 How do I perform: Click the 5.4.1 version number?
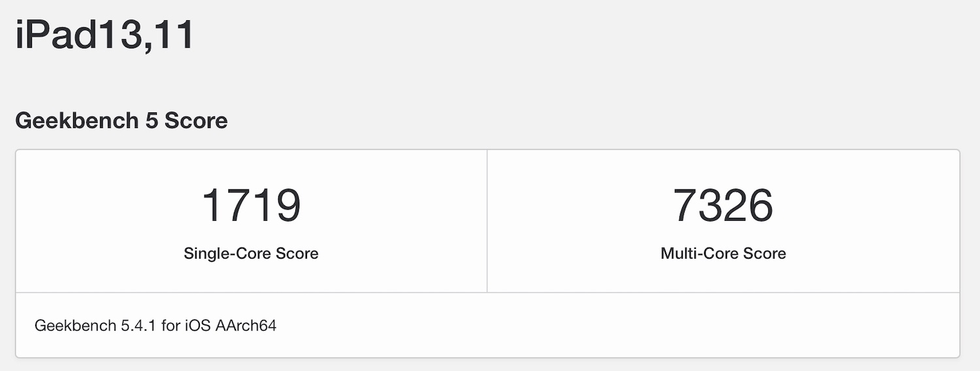pyautogui.click(x=138, y=325)
